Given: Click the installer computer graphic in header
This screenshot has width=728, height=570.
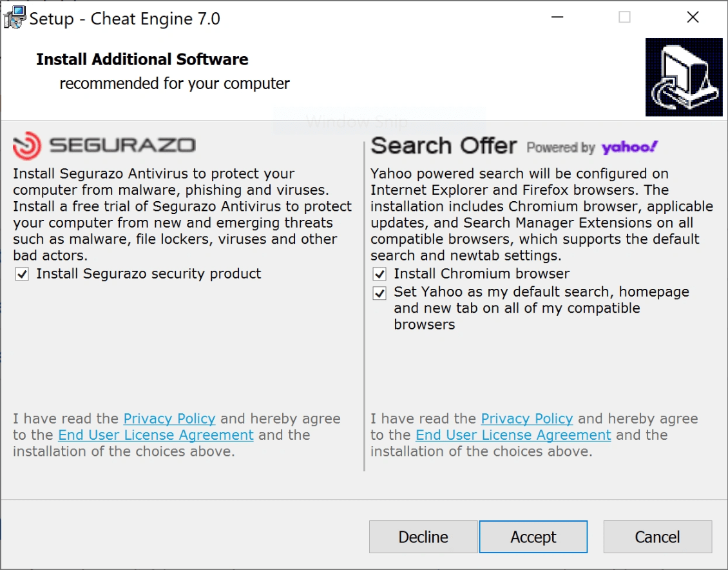Looking at the screenshot, I should (x=684, y=77).
